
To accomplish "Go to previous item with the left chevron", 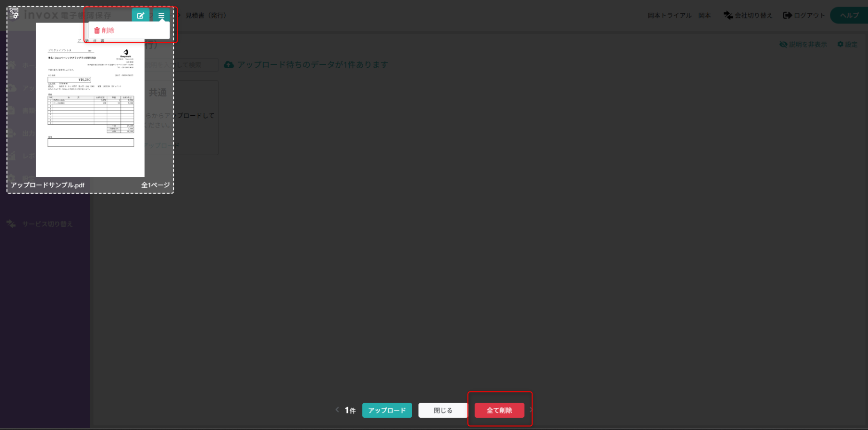I will 337,410.
